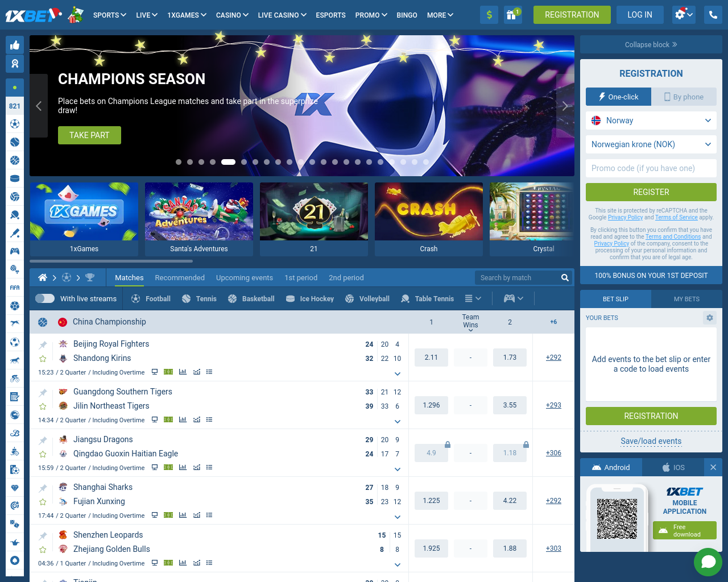
Task: Toggle the With live streams switch
Action: [x=45, y=298]
